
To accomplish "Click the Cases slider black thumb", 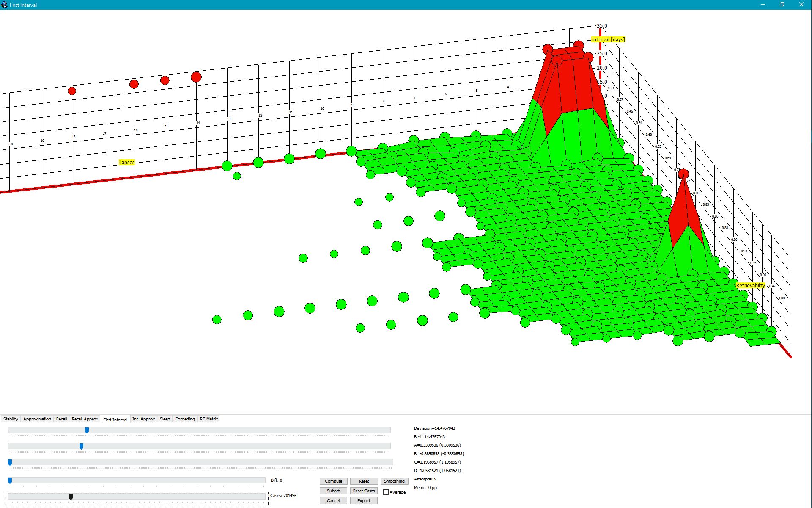I will (x=71, y=496).
